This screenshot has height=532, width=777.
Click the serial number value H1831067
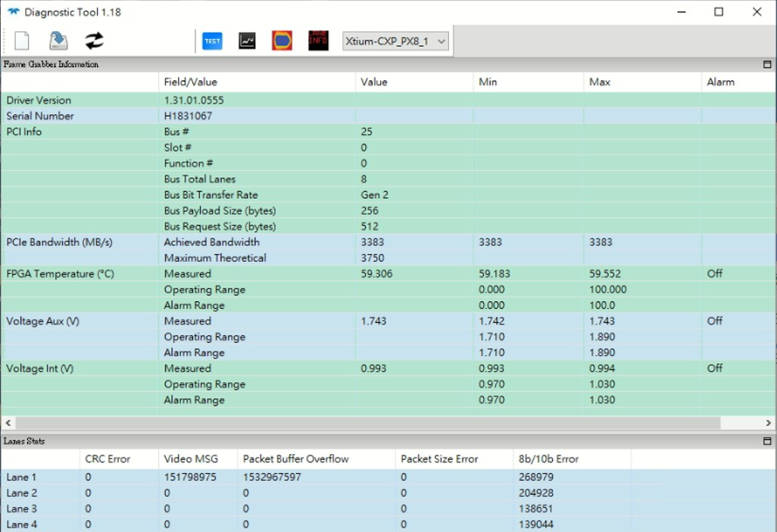[x=188, y=116]
